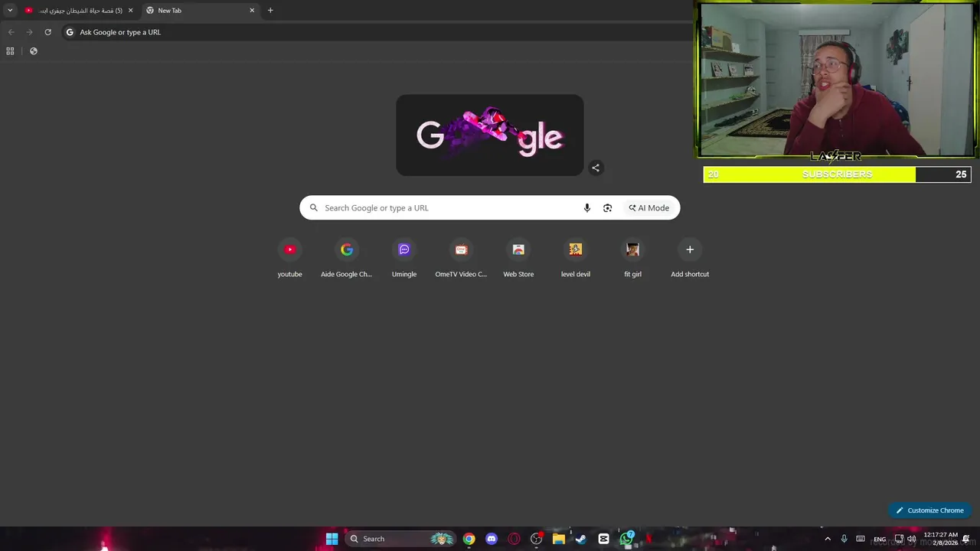Open Discord from the taskbar
980x551 pixels.
(x=492, y=539)
